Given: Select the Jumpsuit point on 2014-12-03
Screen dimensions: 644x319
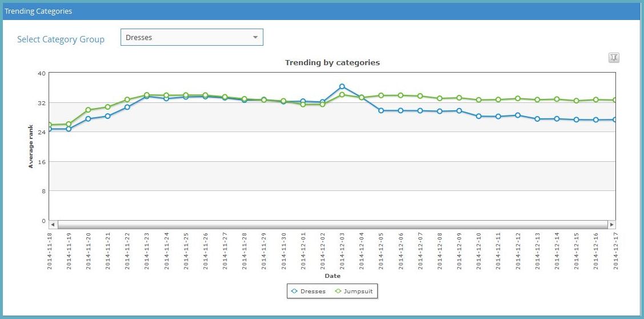Looking at the screenshot, I should point(342,94).
